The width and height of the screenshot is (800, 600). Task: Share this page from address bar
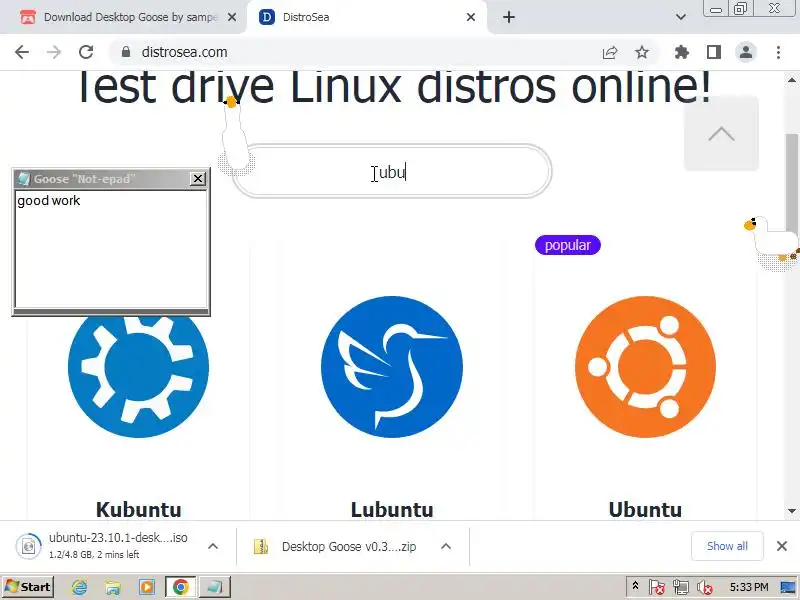610,52
